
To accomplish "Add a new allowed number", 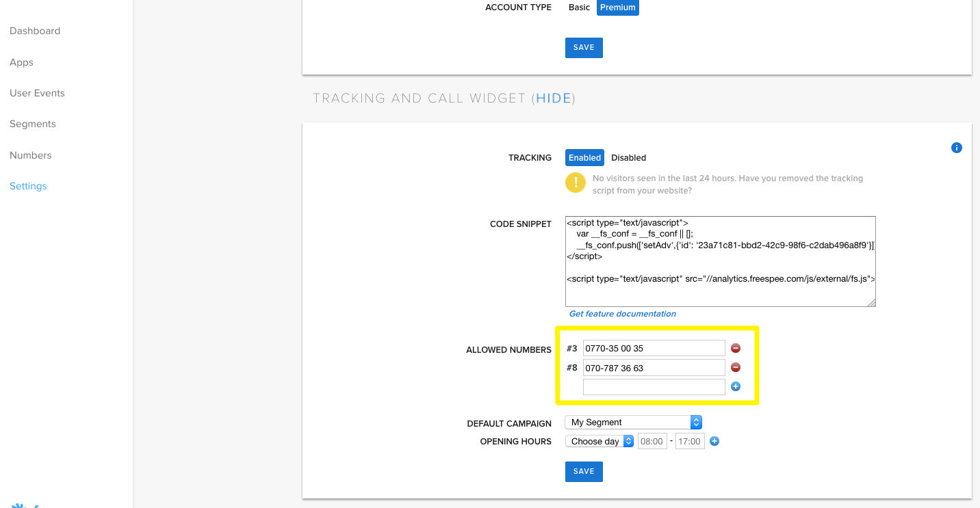I will (736, 386).
